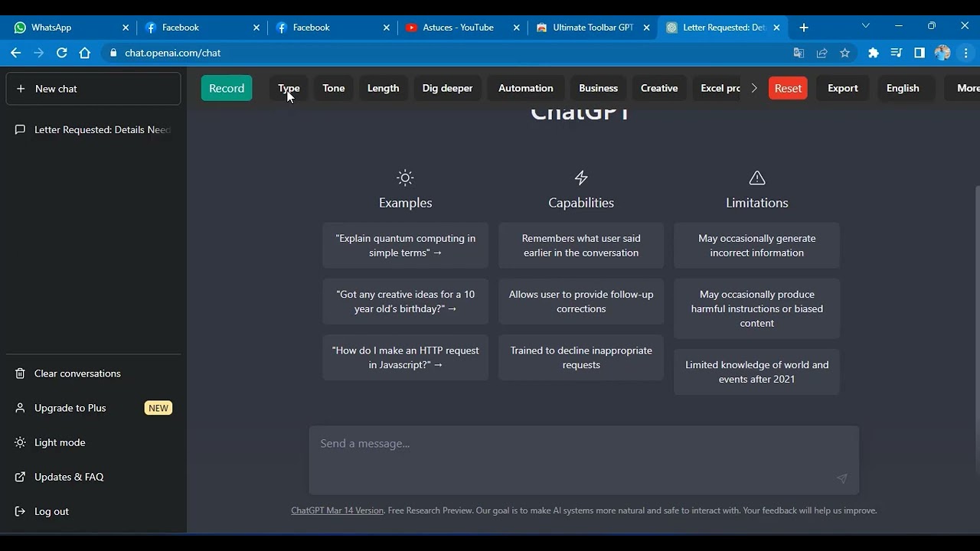Open the Automation prompts dropdown
Image resolution: width=980 pixels, height=551 pixels.
526,88
